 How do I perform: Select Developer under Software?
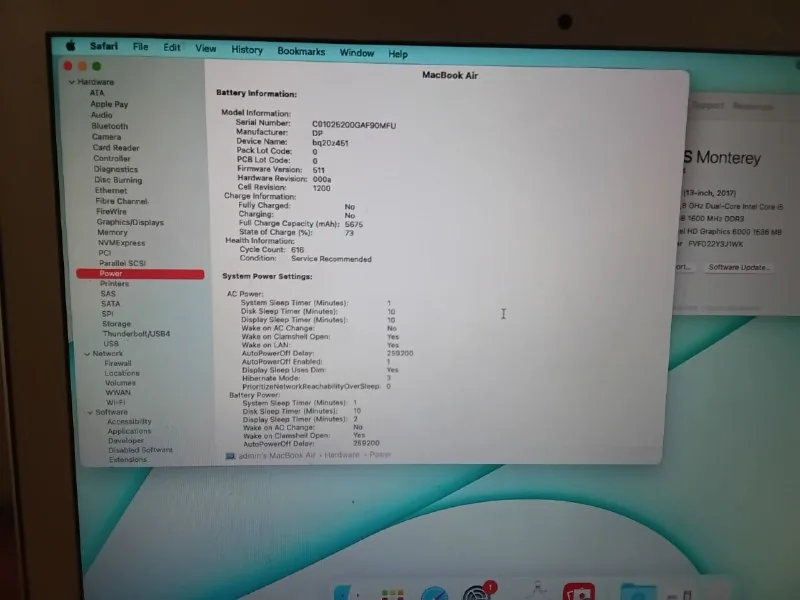tap(126, 441)
